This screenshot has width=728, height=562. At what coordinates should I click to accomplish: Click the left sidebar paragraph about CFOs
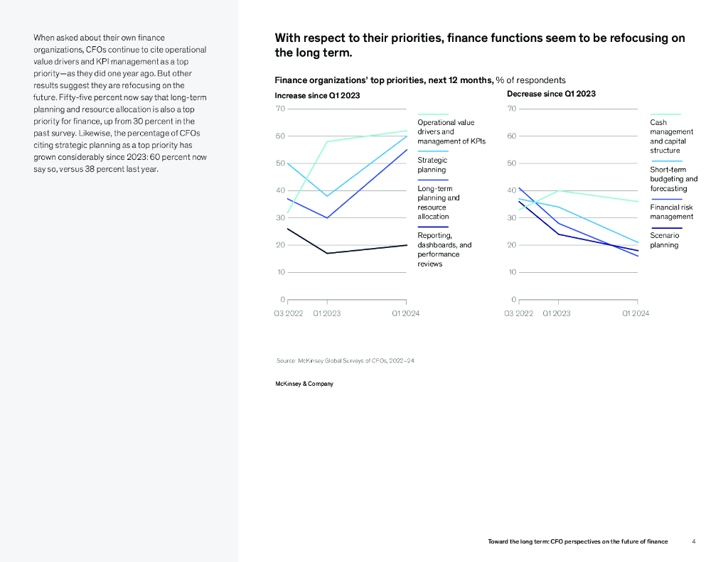121,104
